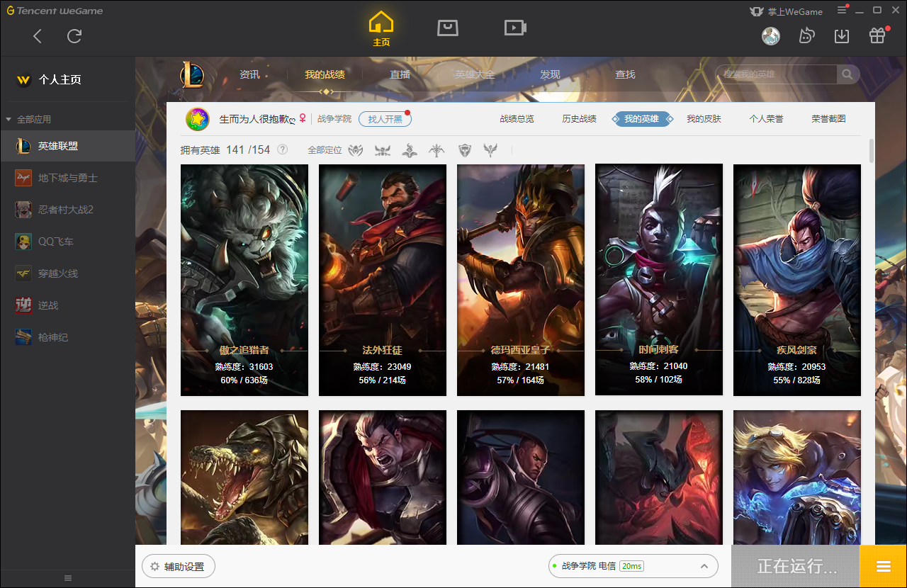The image size is (907, 588).
Task: Expand the 战争学院 电信 server selector
Action: click(633, 566)
